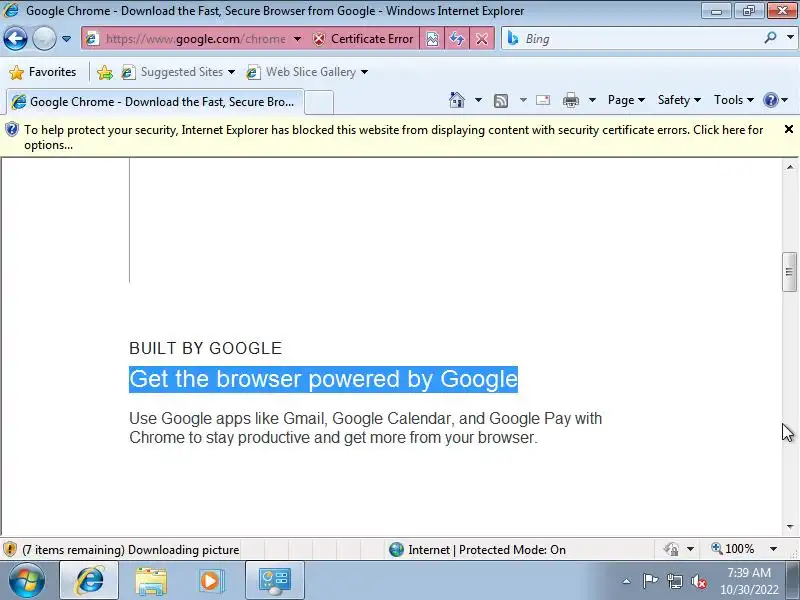Click the Action Center flag icon
800x600 pixels.
point(650,581)
